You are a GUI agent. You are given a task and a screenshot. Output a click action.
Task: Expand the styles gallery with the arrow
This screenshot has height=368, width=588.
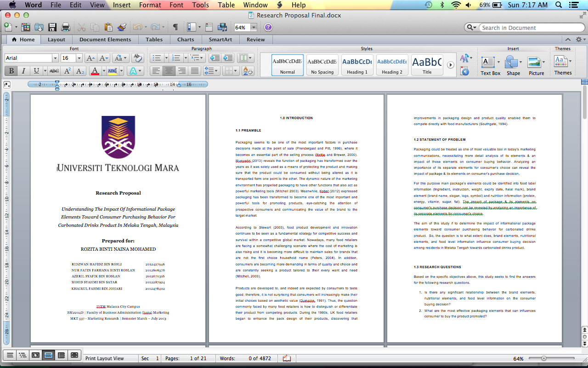pyautogui.click(x=451, y=65)
